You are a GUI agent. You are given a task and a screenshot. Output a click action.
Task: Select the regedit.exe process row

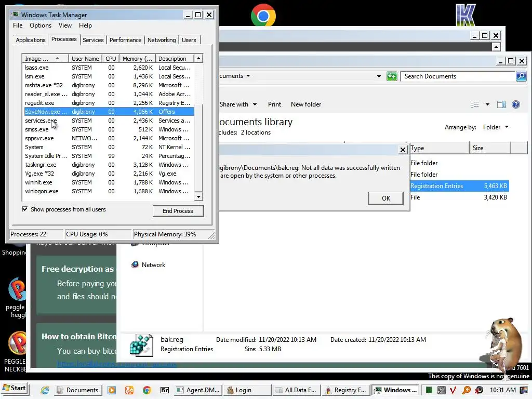click(x=109, y=103)
